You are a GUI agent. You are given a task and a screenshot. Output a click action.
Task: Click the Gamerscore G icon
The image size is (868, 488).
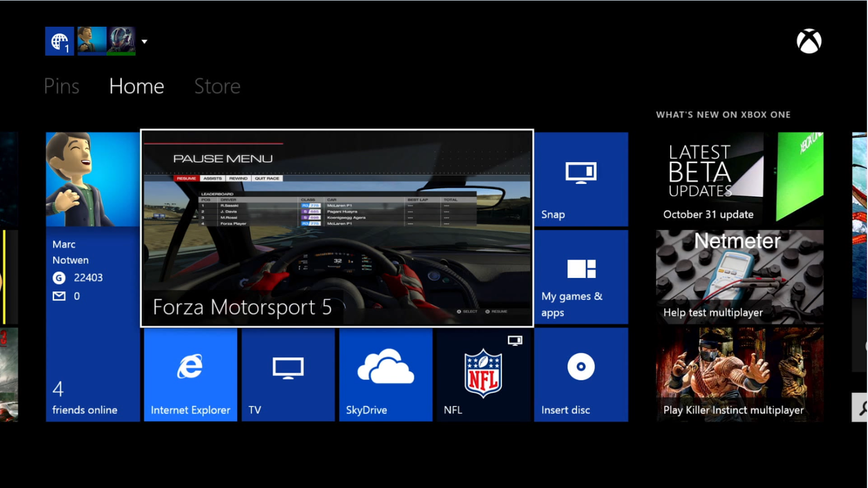59,278
